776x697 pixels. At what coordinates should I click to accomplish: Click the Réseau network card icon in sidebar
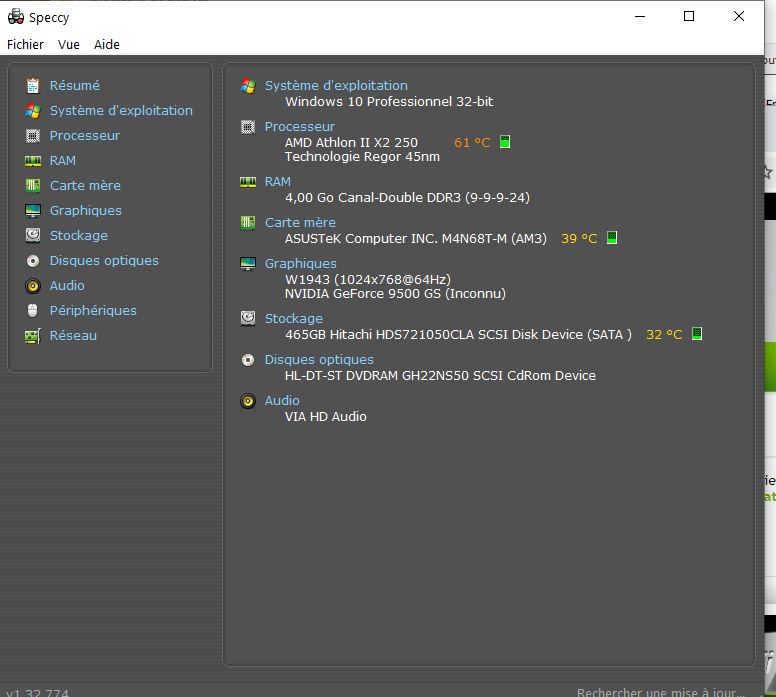pyautogui.click(x=33, y=336)
